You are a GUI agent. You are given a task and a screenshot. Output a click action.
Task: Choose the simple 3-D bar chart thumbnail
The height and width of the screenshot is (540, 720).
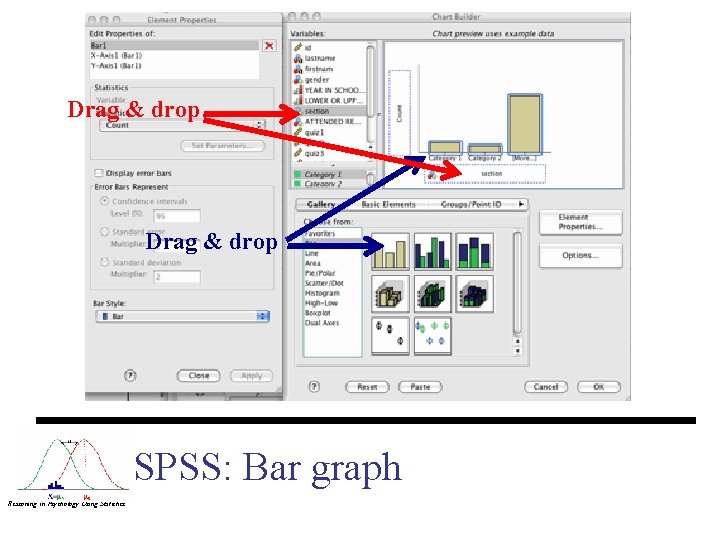(x=390, y=294)
